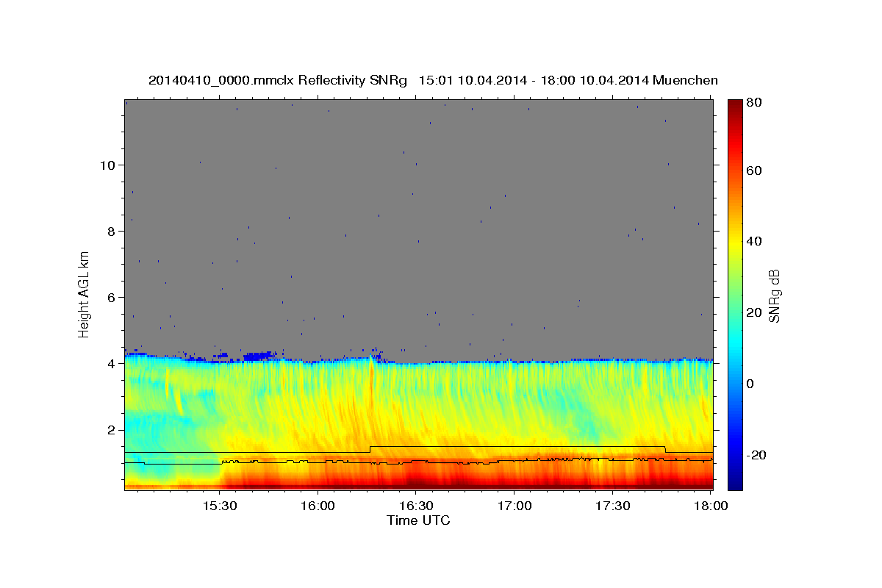
Task: Click the 15:30 time tick label
Action: (x=219, y=506)
